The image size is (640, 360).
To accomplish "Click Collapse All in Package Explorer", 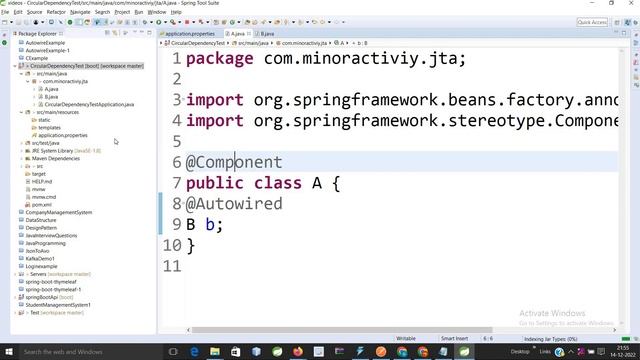I will click(x=107, y=33).
